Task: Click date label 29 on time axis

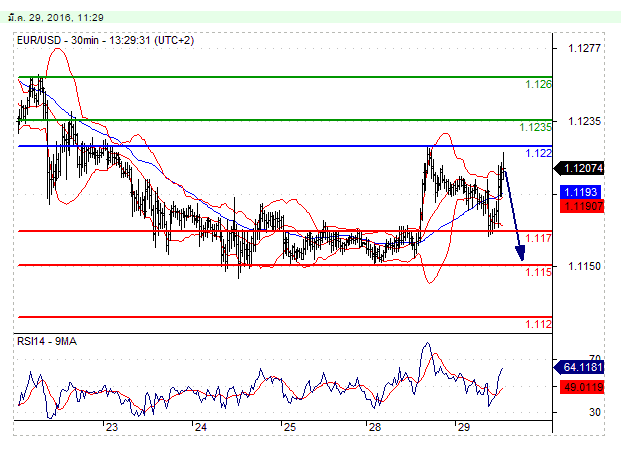Action: (463, 427)
